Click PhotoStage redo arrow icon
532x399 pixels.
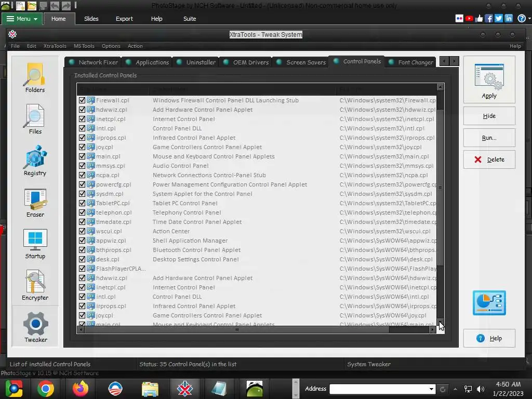[66, 5]
